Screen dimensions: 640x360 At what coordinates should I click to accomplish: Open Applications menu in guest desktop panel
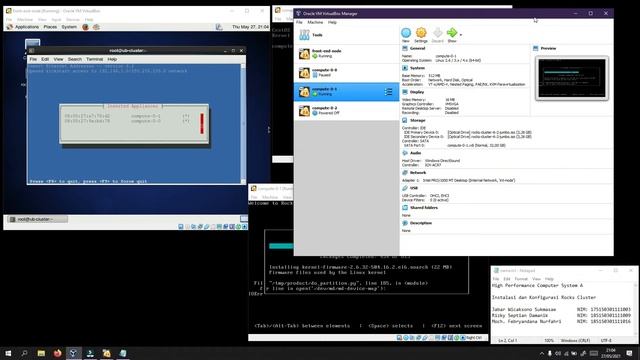tap(27, 27)
